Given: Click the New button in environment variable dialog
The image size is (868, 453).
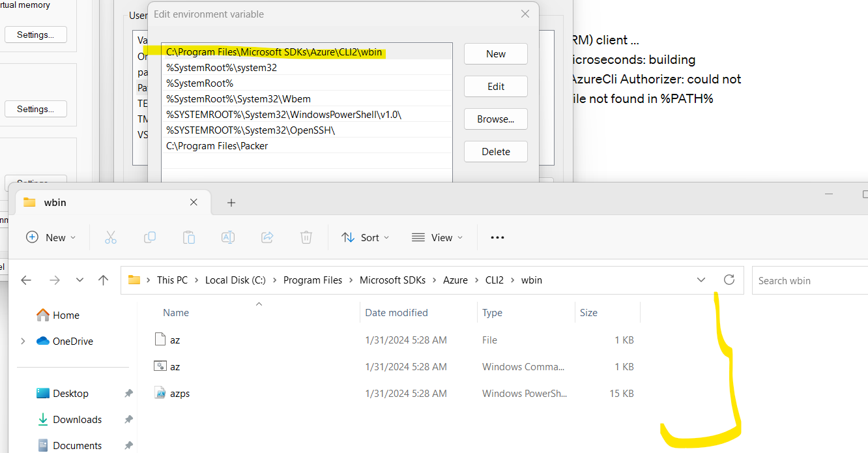Looking at the screenshot, I should [x=496, y=54].
